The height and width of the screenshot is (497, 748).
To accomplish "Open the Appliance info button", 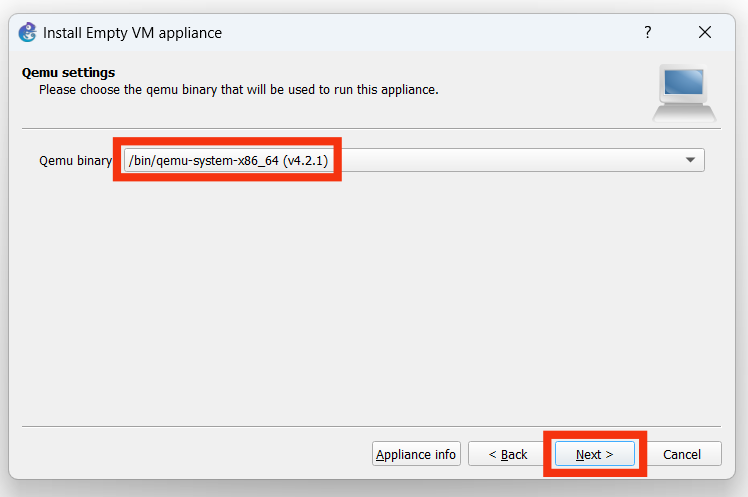I will pyautogui.click(x=416, y=454).
